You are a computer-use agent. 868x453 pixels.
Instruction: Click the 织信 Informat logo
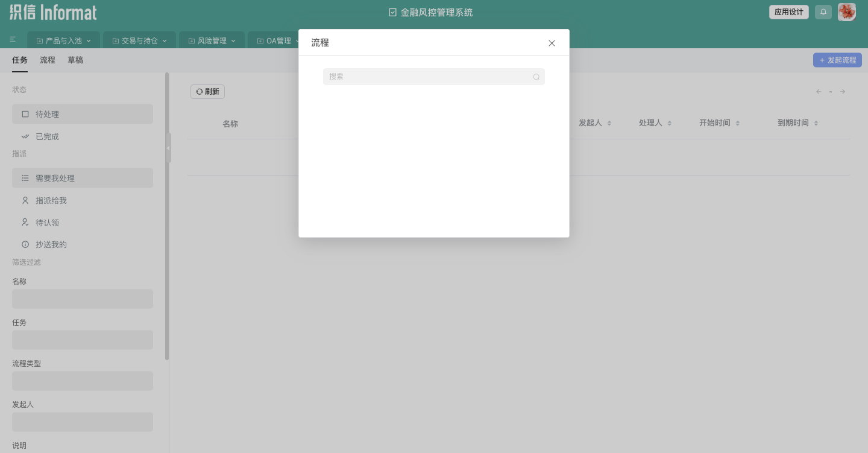click(53, 12)
